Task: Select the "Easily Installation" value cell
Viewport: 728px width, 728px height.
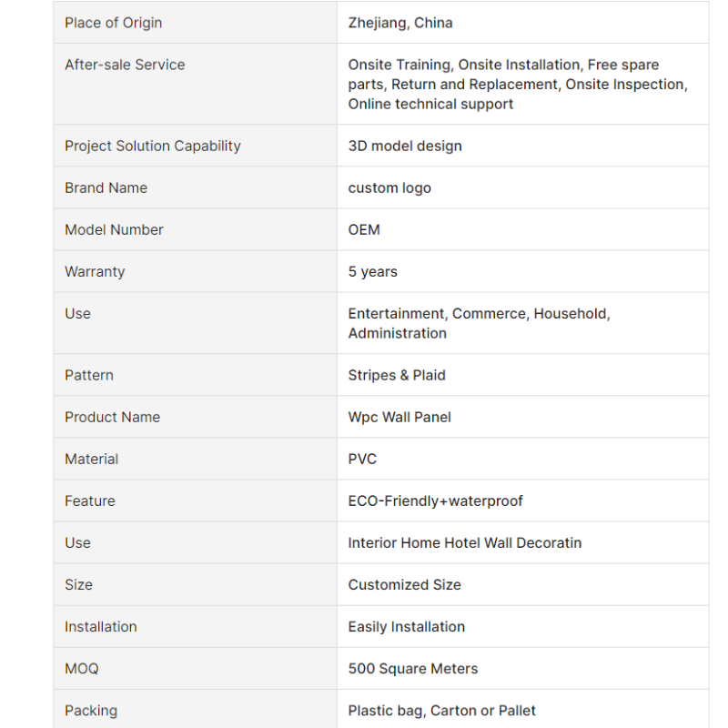Action: coord(407,626)
